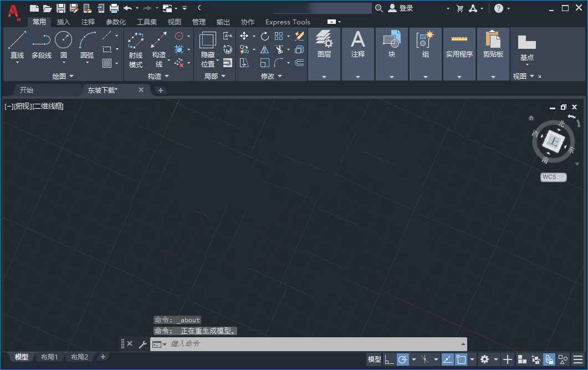Click the 隐藏位置 hide location icon
The width and height of the screenshot is (588, 370).
click(208, 49)
